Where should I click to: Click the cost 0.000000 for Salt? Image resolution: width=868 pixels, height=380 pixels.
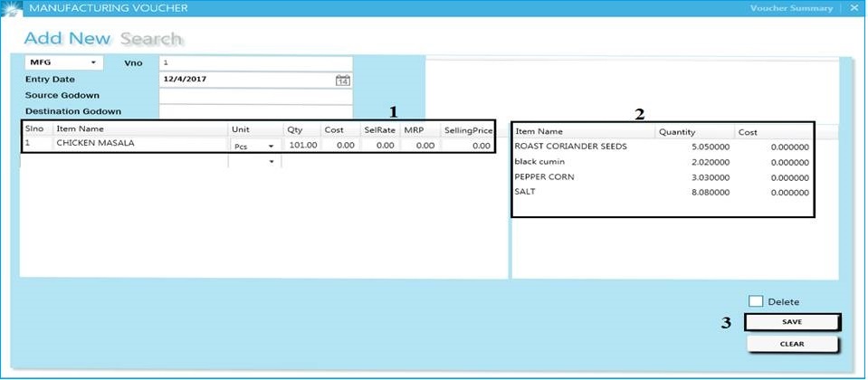click(x=790, y=193)
